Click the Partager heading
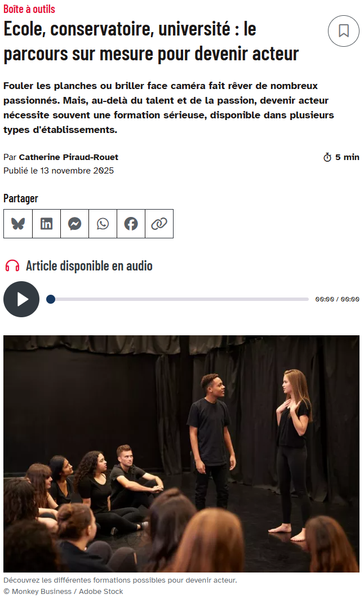 [x=21, y=198]
